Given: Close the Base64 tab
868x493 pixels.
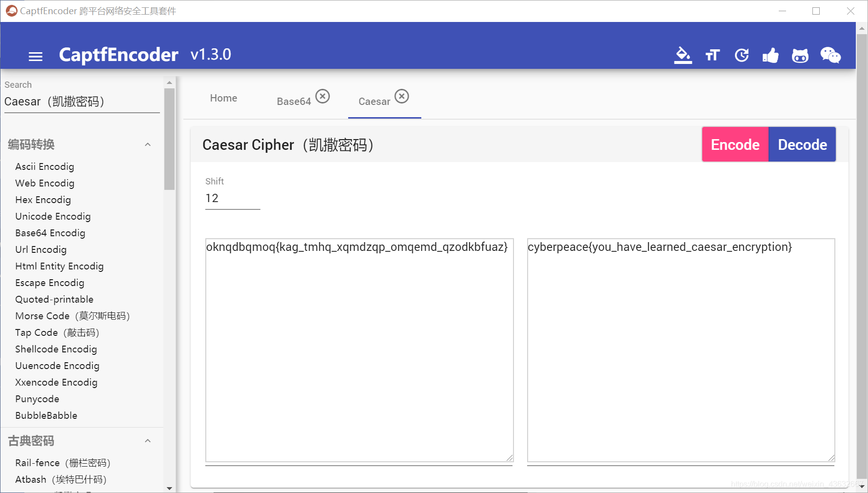Looking at the screenshot, I should coord(322,96).
